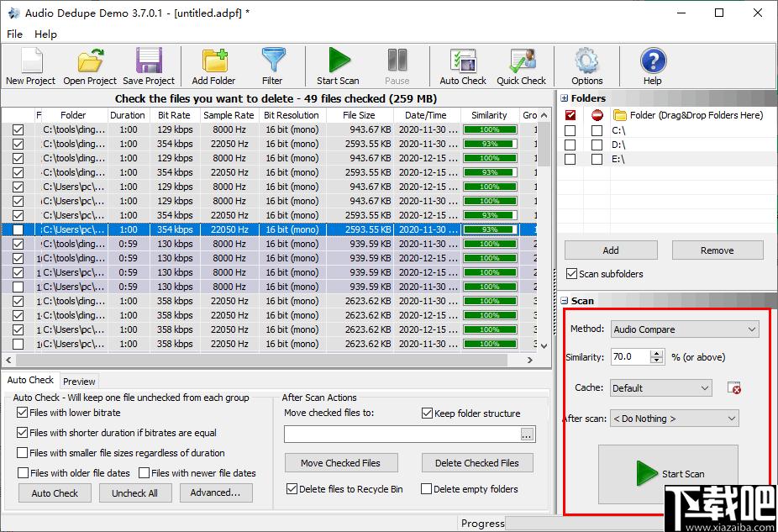This screenshot has width=778, height=532.
Task: Disable Delete files to Recycle Bin
Action: point(292,489)
